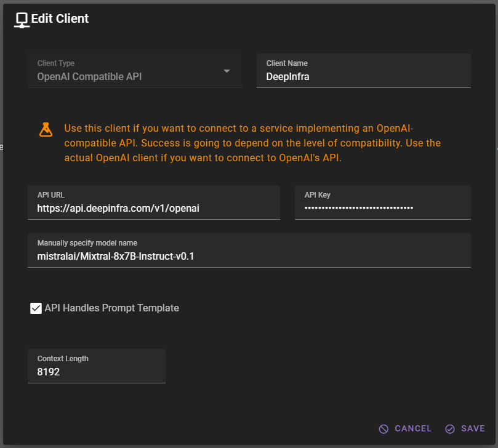This screenshot has width=498, height=448.
Task: Click the masked API Key field
Action: 382,209
